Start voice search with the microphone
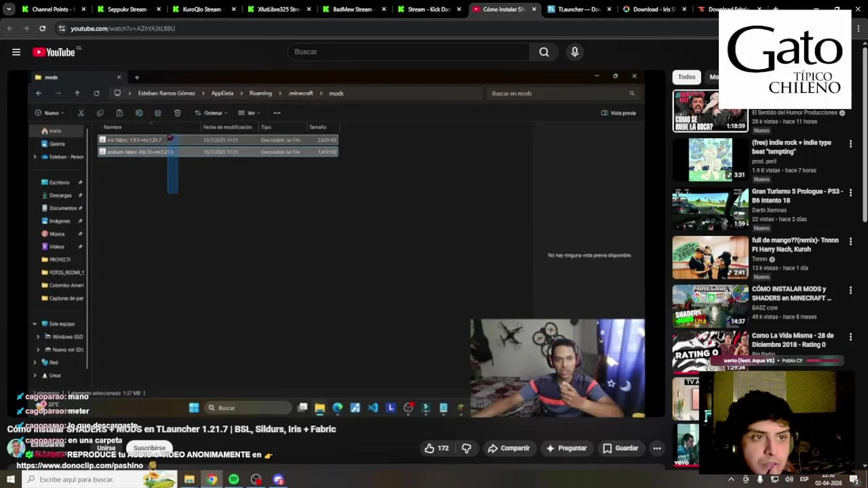 pyautogui.click(x=574, y=52)
